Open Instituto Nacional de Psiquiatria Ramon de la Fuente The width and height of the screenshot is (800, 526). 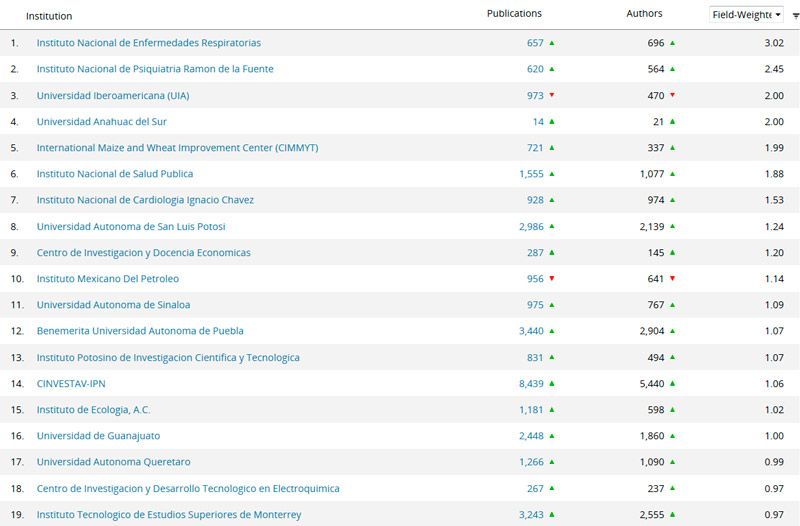point(155,69)
